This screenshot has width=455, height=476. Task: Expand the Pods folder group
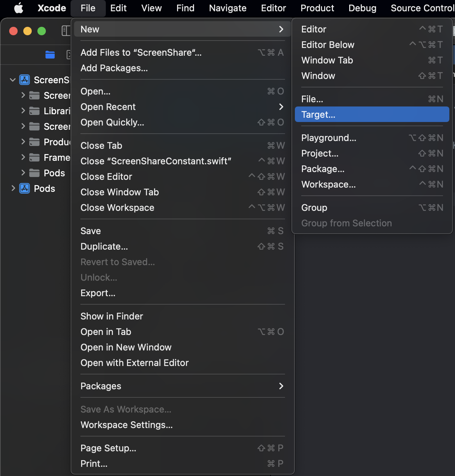[23, 173]
